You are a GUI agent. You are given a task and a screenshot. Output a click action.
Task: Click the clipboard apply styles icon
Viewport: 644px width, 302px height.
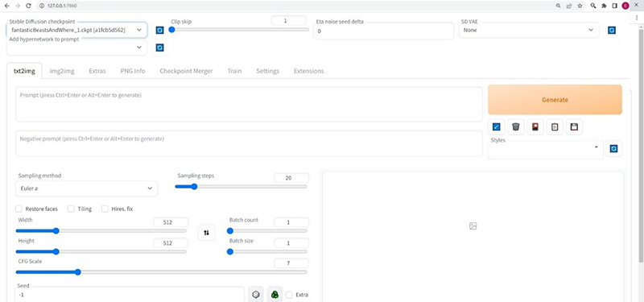tap(555, 127)
